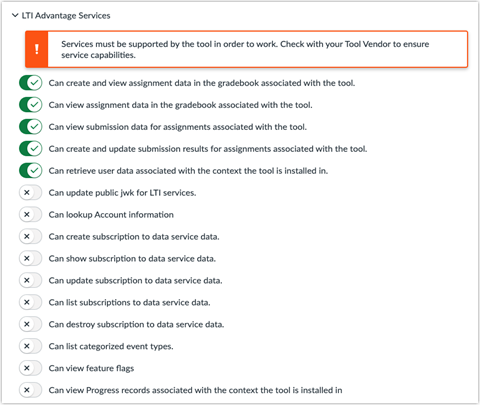The image size is (481, 406).
Task: Disable retrieve user data toggle
Action: [x=31, y=171]
